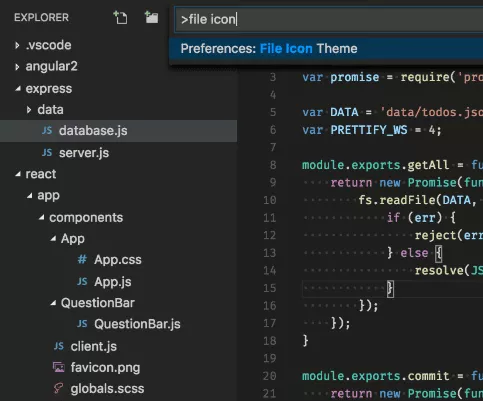
Task: Click the New File icon in Explorer
Action: [x=120, y=17]
